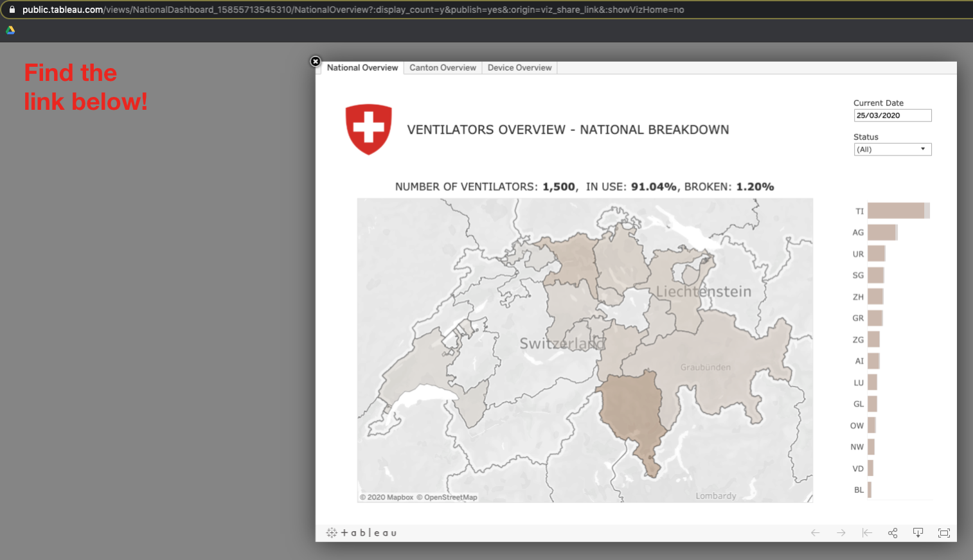Click the OpenStreetMap attribution link

tap(447, 497)
